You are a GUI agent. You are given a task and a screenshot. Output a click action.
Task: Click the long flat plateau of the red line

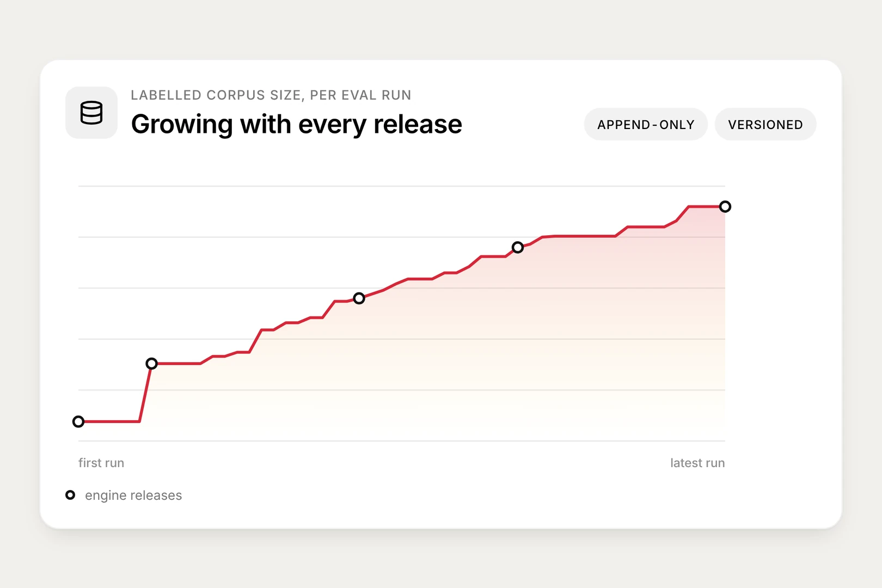click(585, 236)
